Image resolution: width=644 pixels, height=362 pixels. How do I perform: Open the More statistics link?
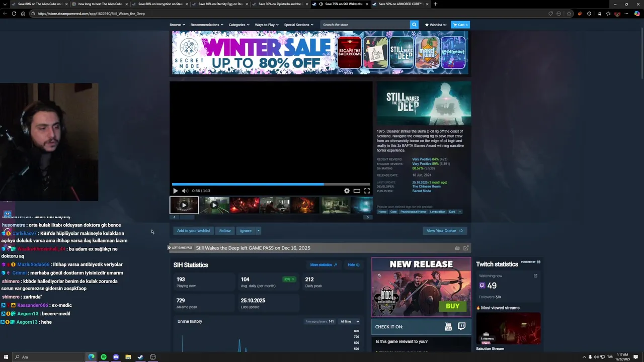click(x=324, y=265)
